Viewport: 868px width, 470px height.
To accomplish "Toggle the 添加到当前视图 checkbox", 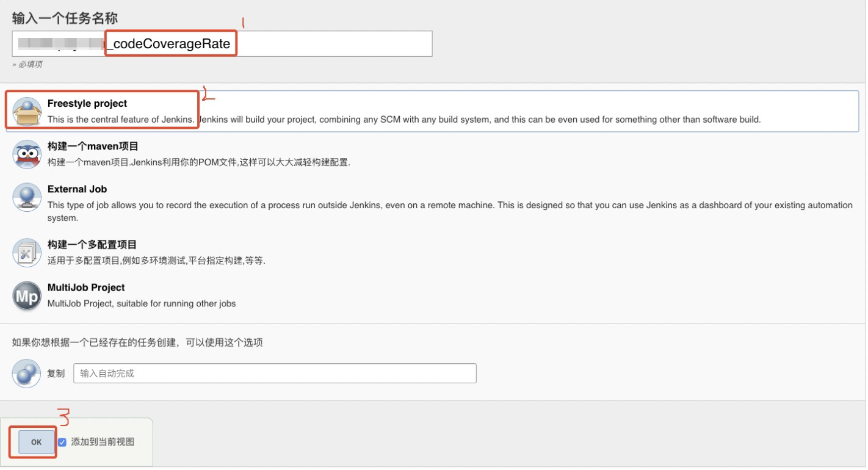I will pos(62,442).
